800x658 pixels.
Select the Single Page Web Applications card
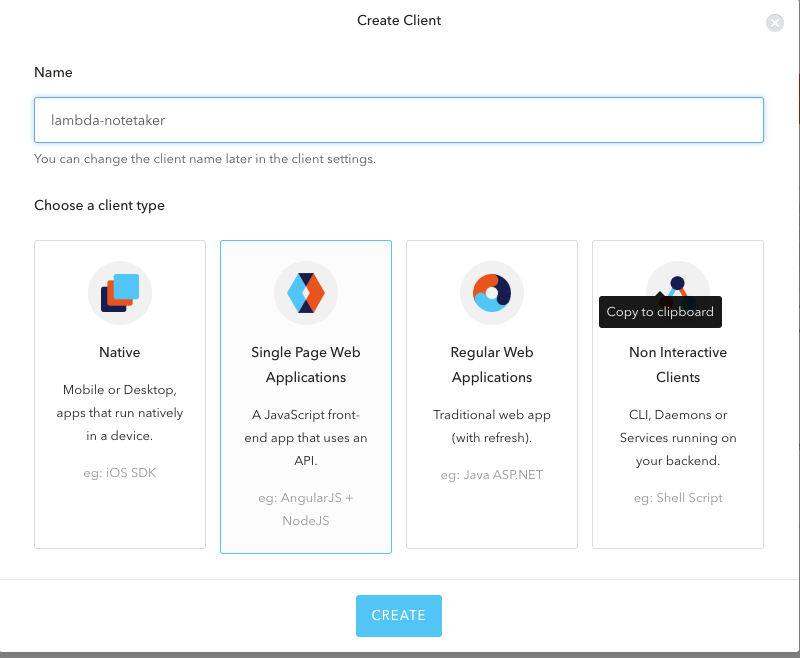pos(306,397)
